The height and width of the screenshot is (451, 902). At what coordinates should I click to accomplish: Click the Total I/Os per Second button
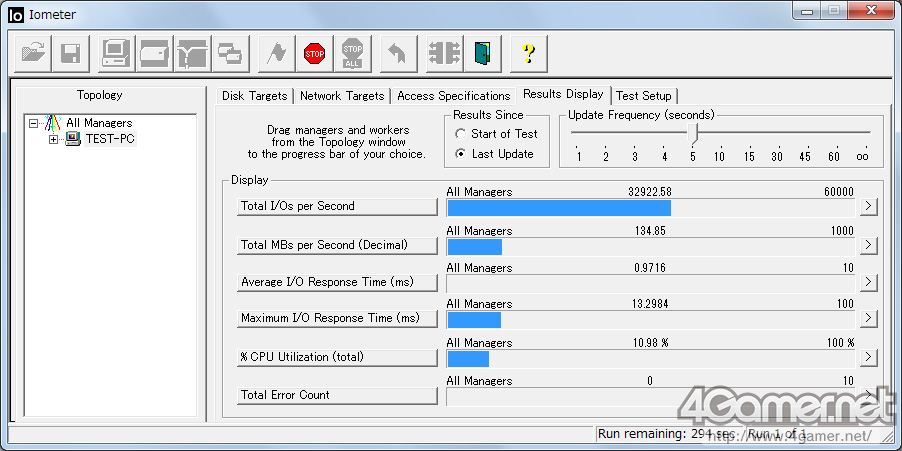(337, 207)
